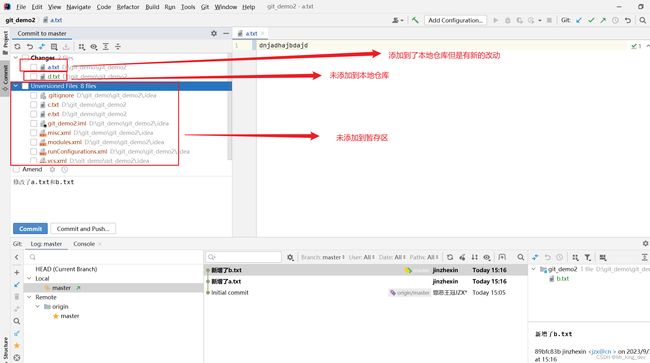Collapse the origin remote folder
This screenshot has height=363, width=650.
pyautogui.click(x=38, y=307)
